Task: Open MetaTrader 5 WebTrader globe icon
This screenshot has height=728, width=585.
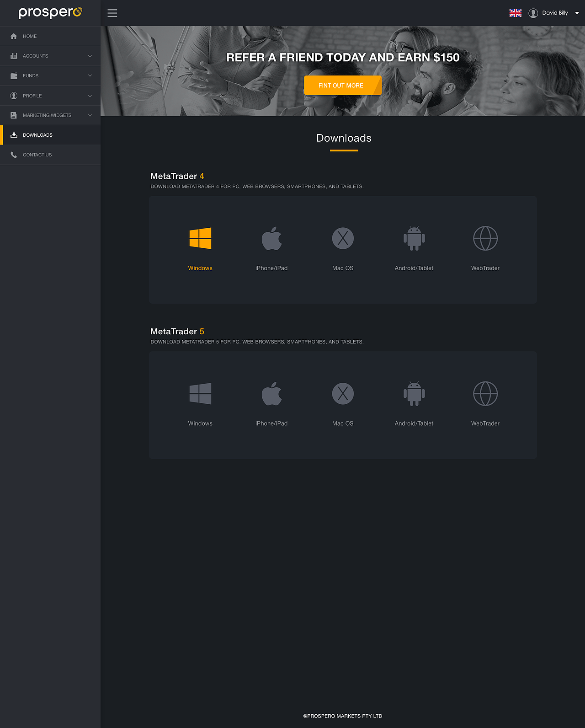Action: [x=485, y=394]
